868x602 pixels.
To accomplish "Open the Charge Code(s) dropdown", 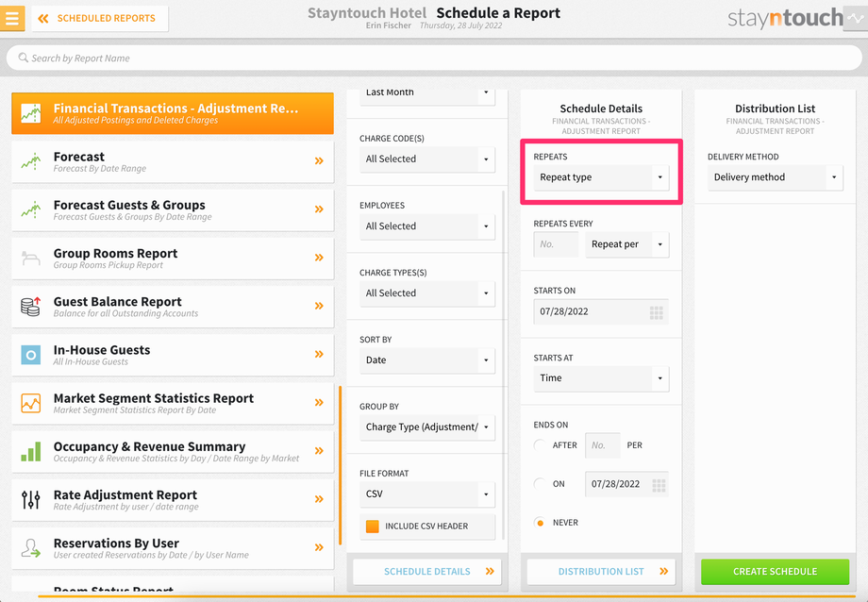I will 427,159.
